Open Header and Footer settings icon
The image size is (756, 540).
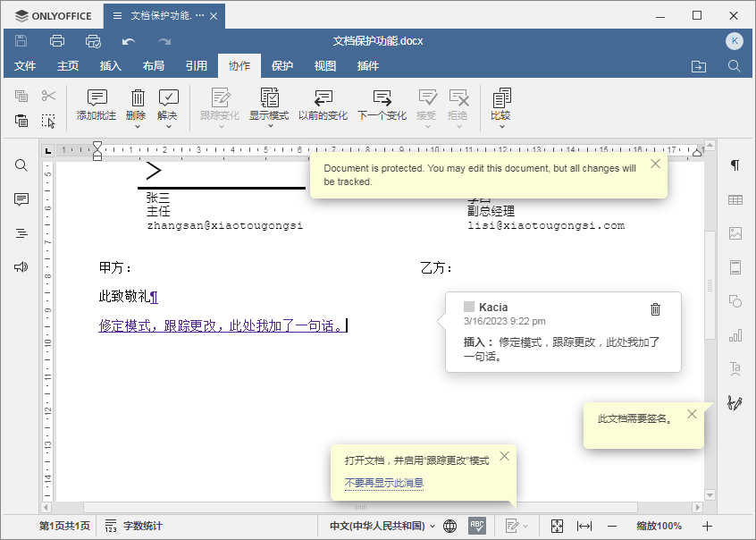click(735, 267)
